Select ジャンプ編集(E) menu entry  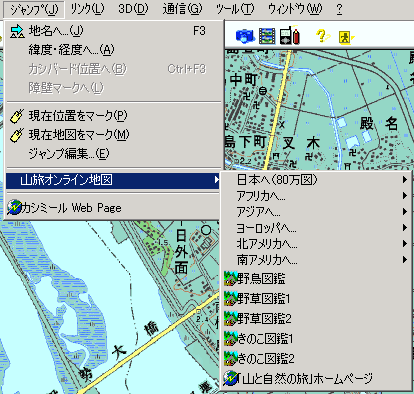coord(113,154)
